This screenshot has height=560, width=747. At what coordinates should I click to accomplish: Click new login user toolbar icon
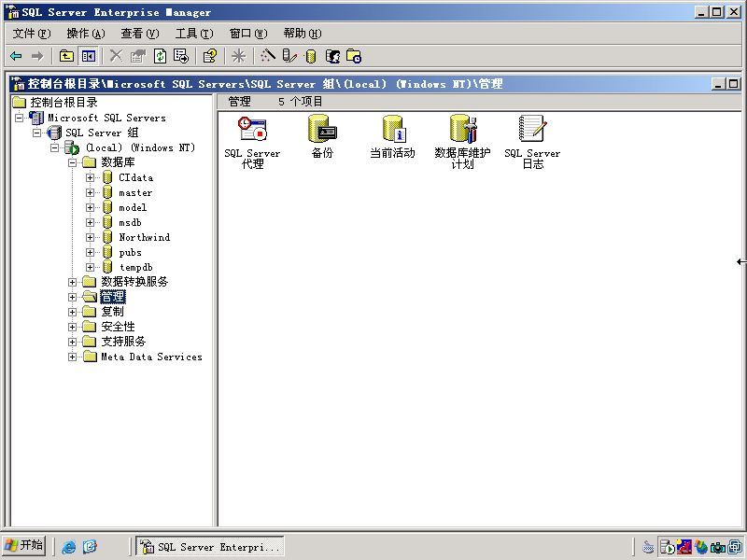click(332, 56)
